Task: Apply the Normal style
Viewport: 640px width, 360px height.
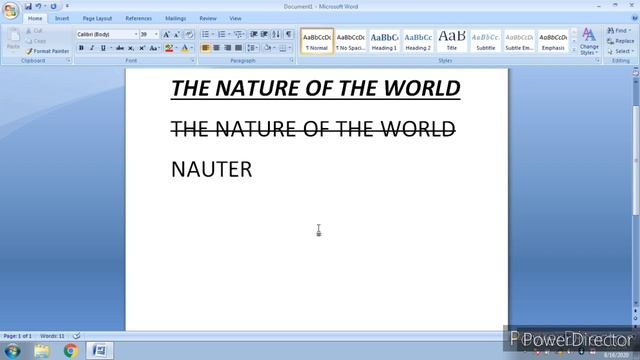Action: [x=317, y=41]
